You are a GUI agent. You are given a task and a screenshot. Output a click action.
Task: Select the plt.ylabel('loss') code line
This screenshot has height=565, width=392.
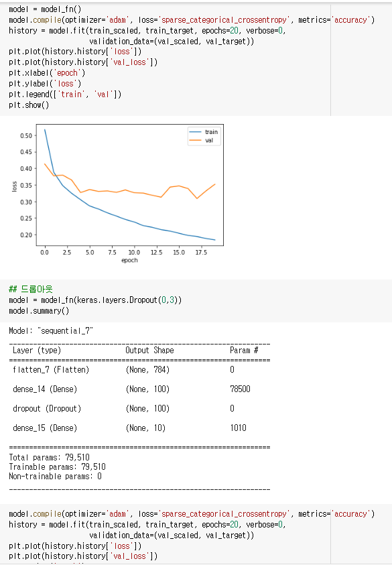(45, 84)
